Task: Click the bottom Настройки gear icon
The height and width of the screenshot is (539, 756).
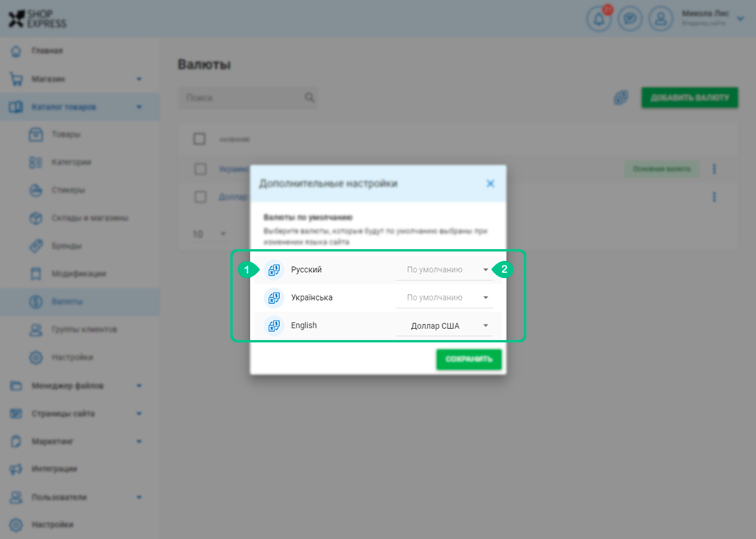Action: (17, 525)
